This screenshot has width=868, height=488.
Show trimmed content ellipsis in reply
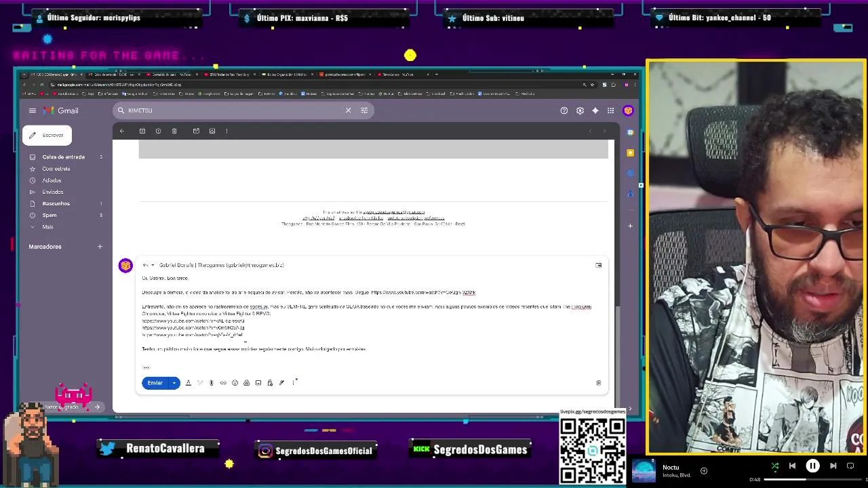pyautogui.click(x=146, y=367)
